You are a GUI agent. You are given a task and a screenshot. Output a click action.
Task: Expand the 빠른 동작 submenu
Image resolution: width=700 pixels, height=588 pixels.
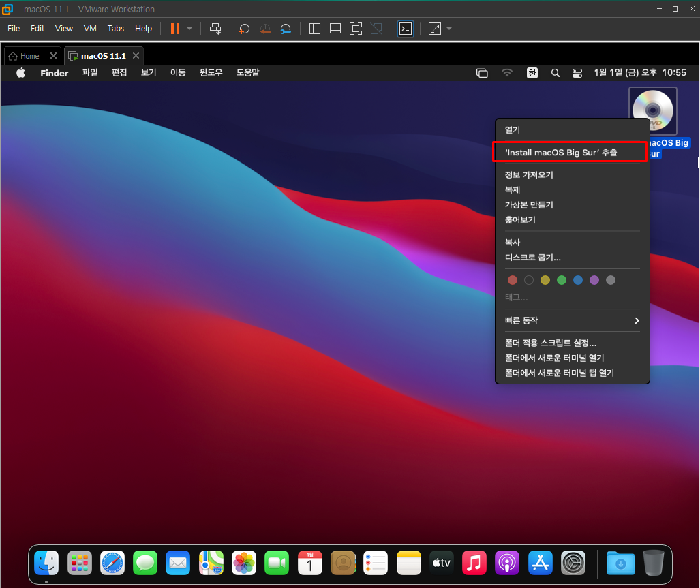pos(573,320)
